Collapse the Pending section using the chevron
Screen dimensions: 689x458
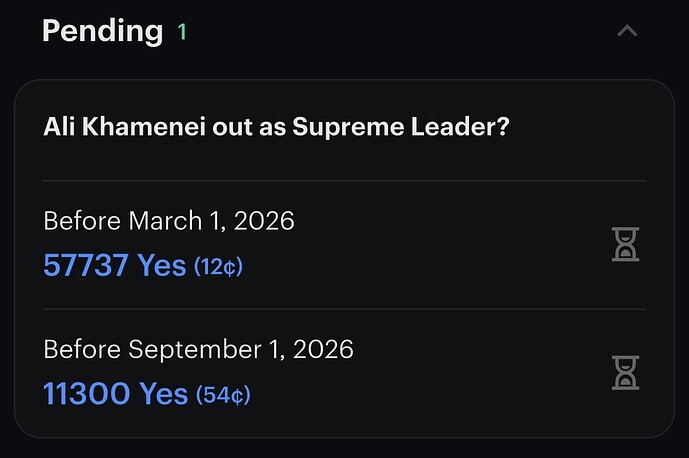pyautogui.click(x=627, y=31)
